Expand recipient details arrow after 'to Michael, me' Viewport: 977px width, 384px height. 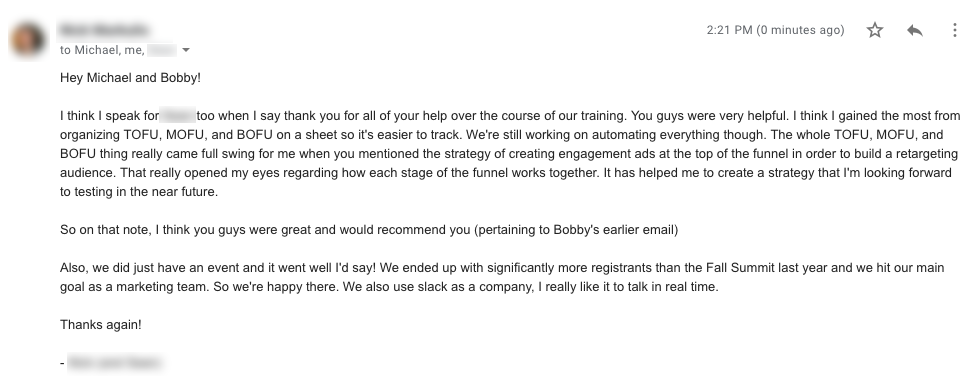tap(186, 50)
